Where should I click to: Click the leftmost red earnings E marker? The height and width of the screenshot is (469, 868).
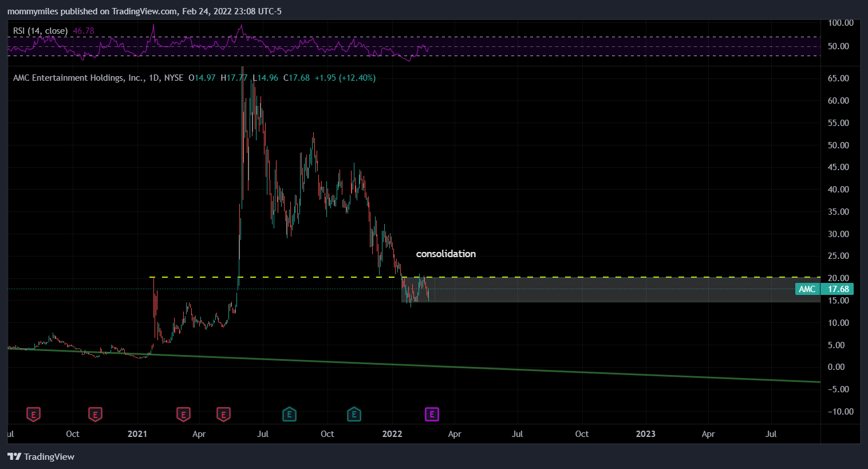pos(34,414)
